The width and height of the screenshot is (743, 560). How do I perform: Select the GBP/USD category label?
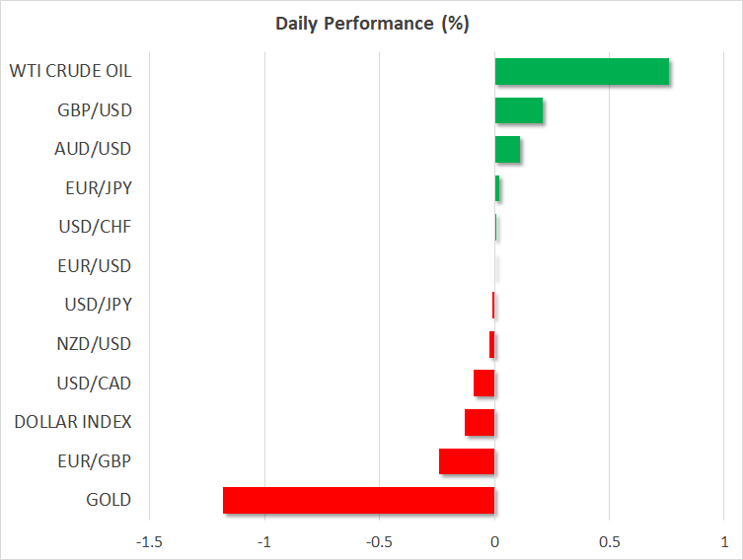coord(95,109)
